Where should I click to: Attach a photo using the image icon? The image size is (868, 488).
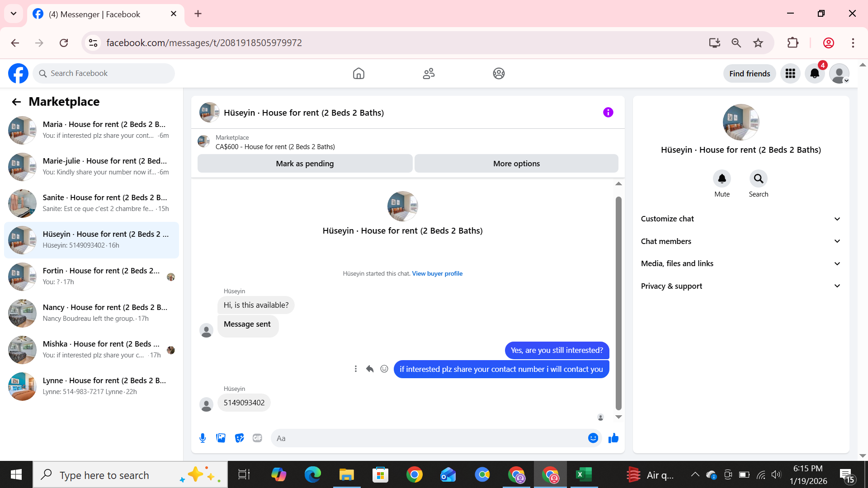(221, 438)
